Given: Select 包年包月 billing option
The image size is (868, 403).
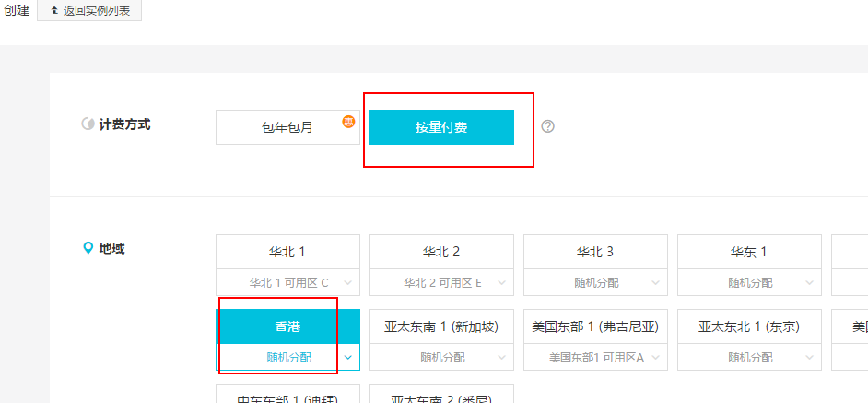Looking at the screenshot, I should 287,128.
